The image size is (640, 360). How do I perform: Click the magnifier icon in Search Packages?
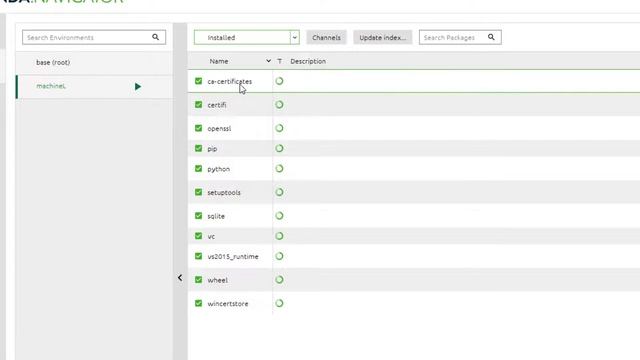[491, 37]
